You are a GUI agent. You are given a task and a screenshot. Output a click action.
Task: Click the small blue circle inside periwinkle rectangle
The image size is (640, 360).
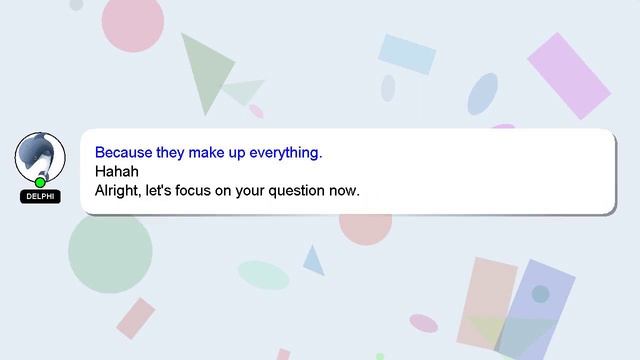pyautogui.click(x=540, y=294)
